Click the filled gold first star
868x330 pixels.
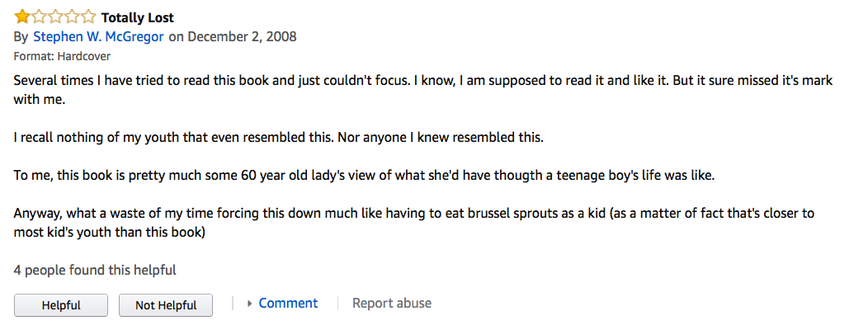[x=22, y=17]
